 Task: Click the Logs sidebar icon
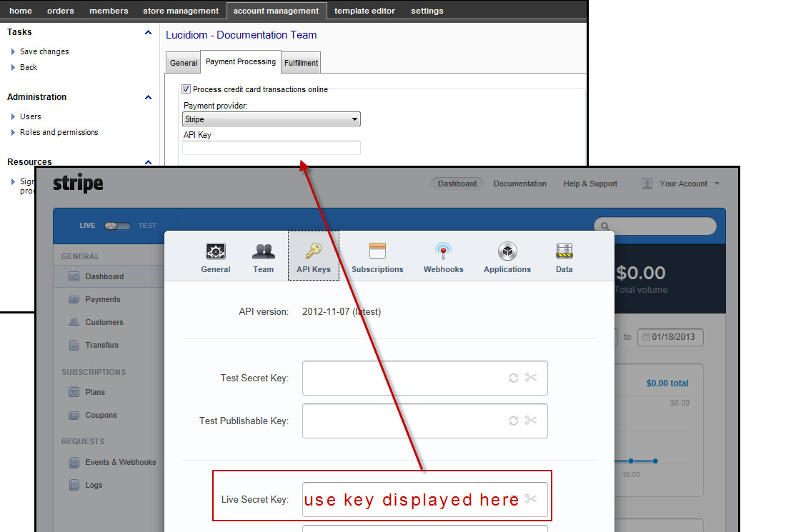click(74, 485)
